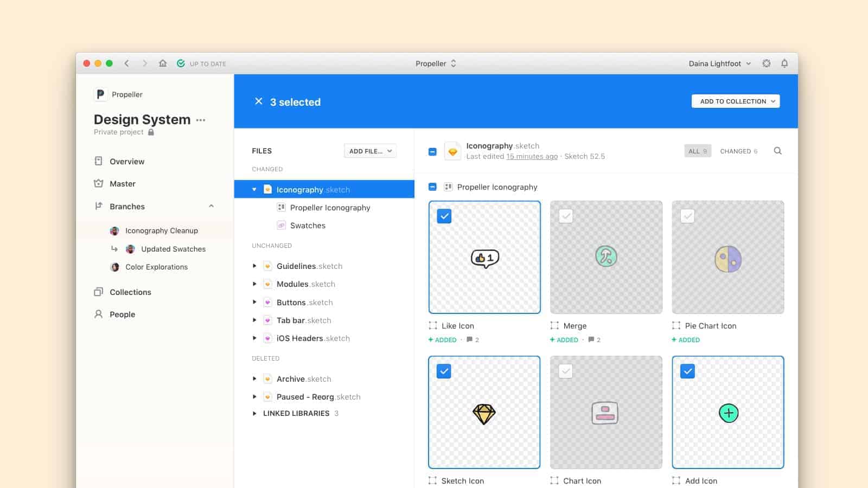This screenshot has width=868, height=488.
Task: Open the Like Icon thumbnail
Action: pyautogui.click(x=484, y=257)
